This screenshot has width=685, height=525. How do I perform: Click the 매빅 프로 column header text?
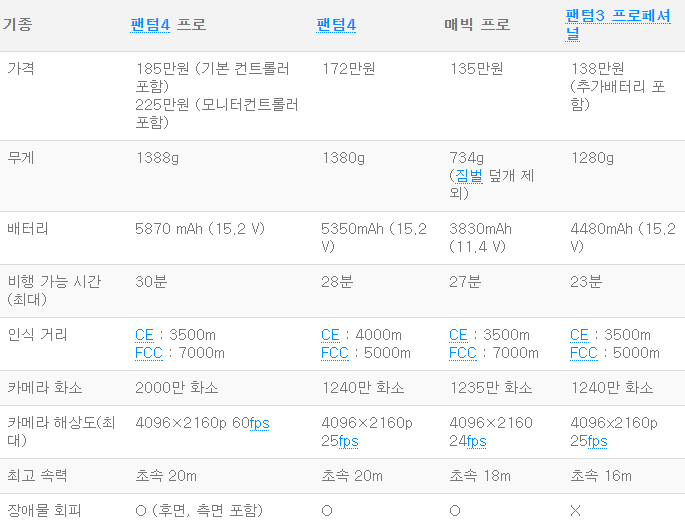click(x=477, y=24)
